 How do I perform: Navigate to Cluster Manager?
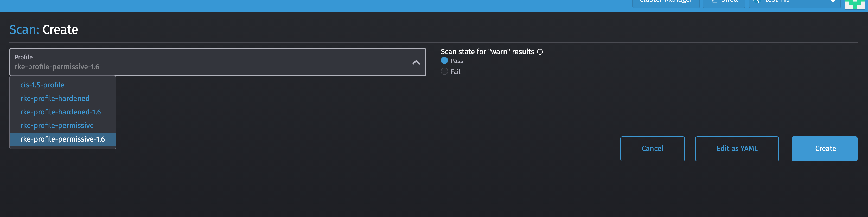666,2
